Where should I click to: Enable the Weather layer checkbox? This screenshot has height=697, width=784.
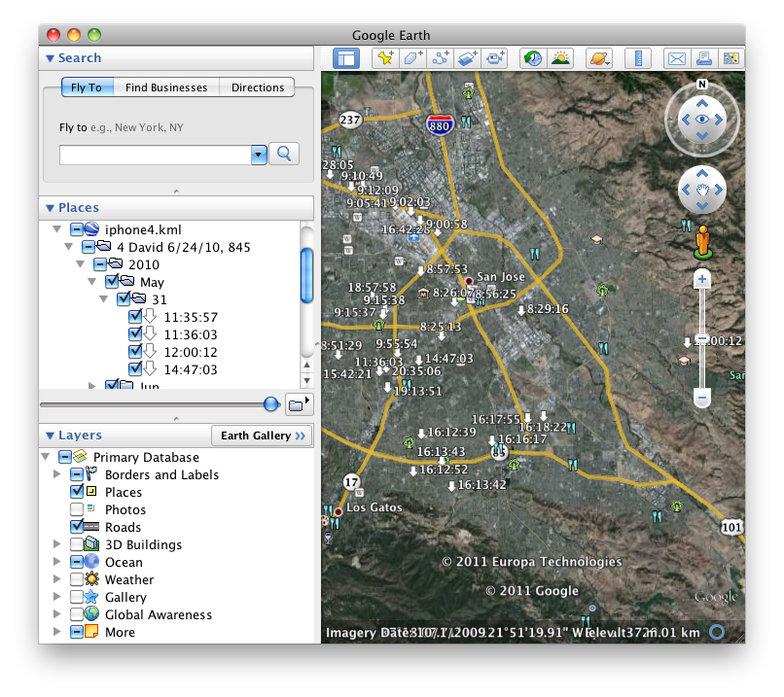77,579
